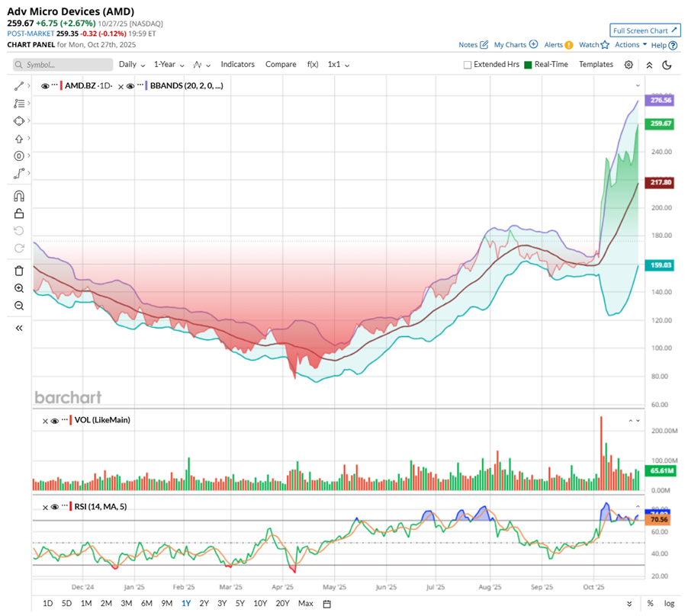688x616 pixels.
Task: Click the 259.67 price label
Action: point(661,124)
